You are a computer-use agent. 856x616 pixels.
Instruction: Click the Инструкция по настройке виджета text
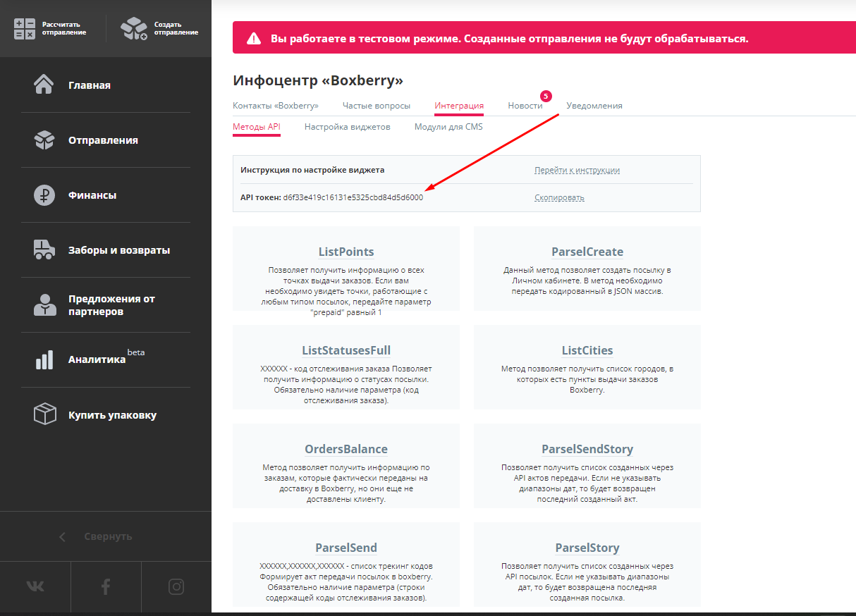[312, 170]
